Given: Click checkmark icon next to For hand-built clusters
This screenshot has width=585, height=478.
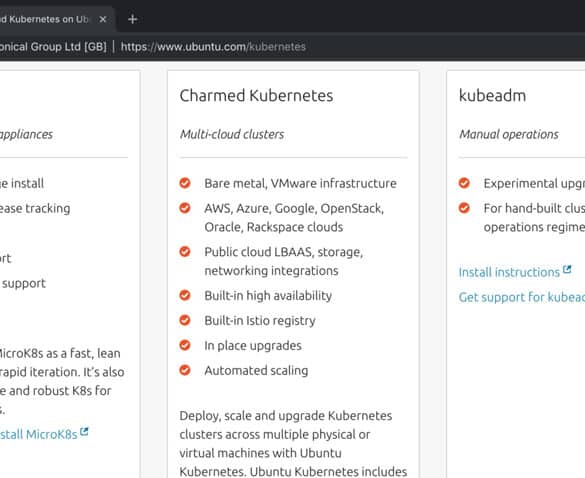Looking at the screenshot, I should point(464,208).
